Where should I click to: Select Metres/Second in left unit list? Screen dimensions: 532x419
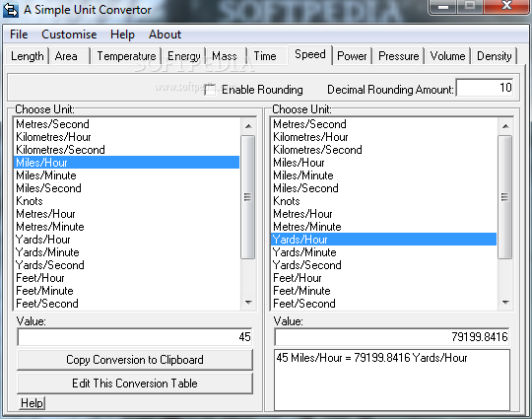(126, 124)
